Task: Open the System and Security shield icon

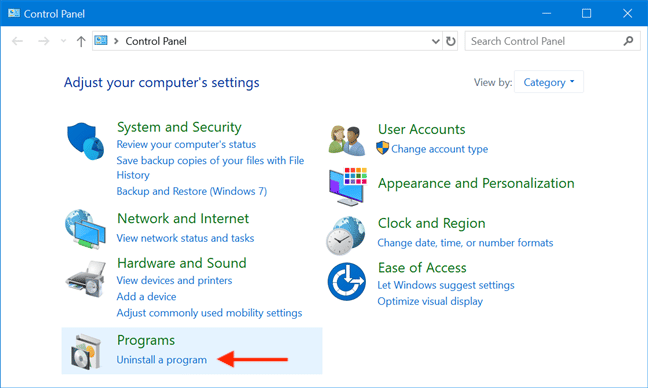Action: (x=85, y=141)
